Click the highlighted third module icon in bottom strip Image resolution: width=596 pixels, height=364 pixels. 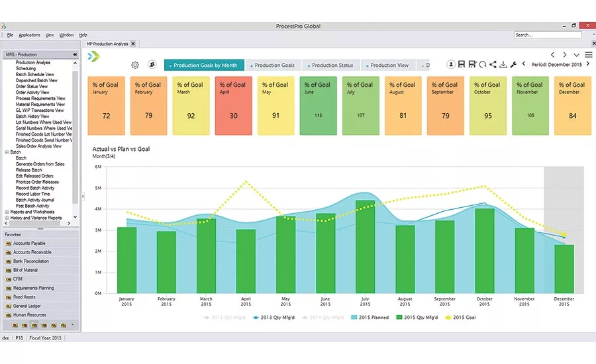point(34,325)
